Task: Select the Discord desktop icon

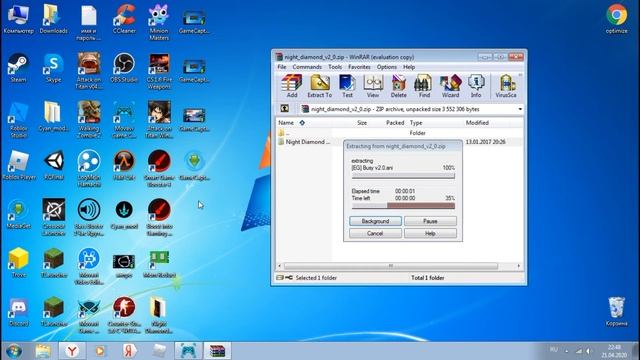Action: (x=18, y=312)
